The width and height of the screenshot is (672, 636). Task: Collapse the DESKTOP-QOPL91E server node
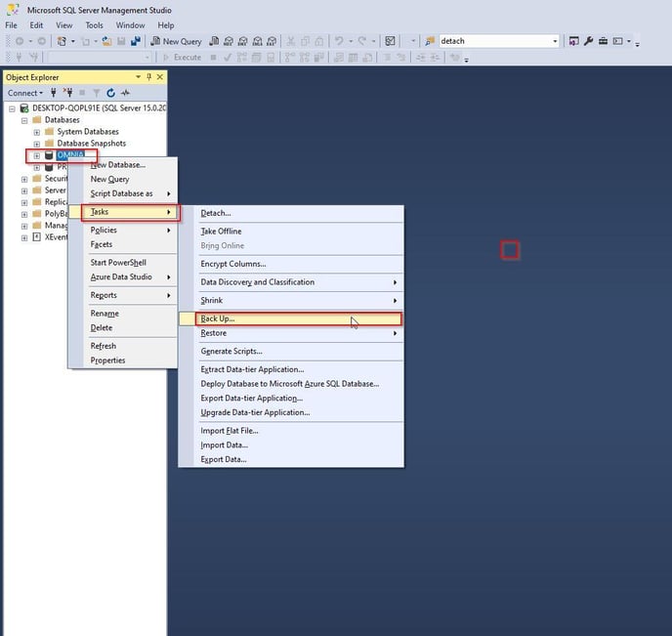click(12, 108)
